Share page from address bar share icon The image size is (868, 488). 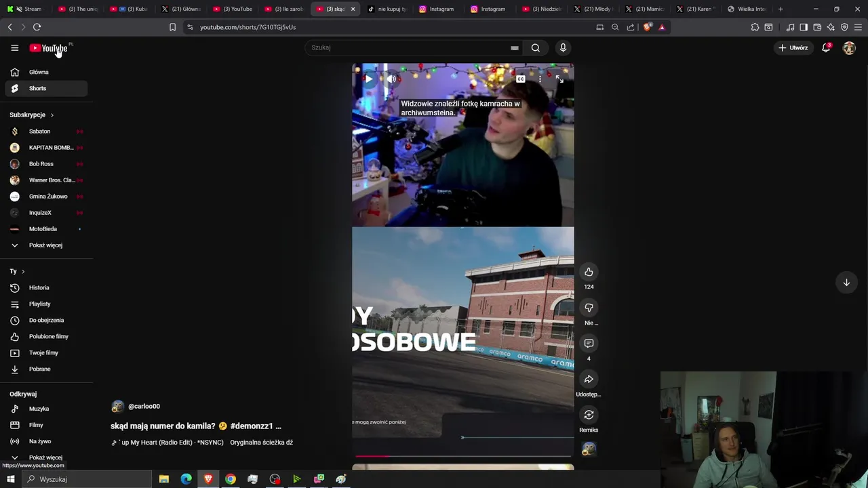click(631, 27)
